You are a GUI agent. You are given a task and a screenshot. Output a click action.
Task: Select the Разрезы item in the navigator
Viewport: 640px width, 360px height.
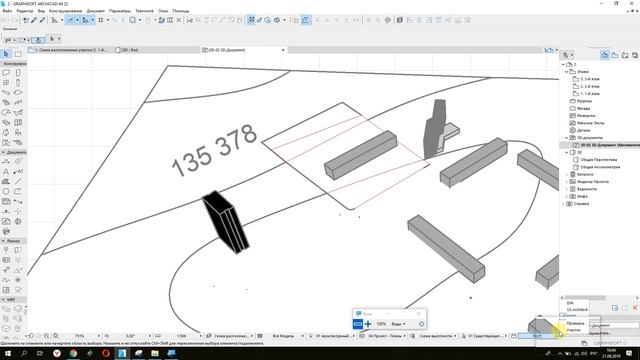(584, 101)
